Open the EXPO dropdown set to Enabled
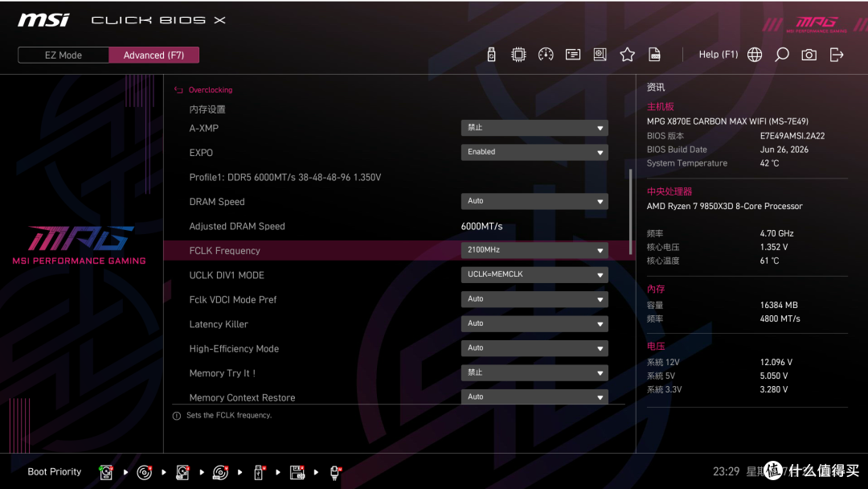The width and height of the screenshot is (868, 489). [534, 152]
